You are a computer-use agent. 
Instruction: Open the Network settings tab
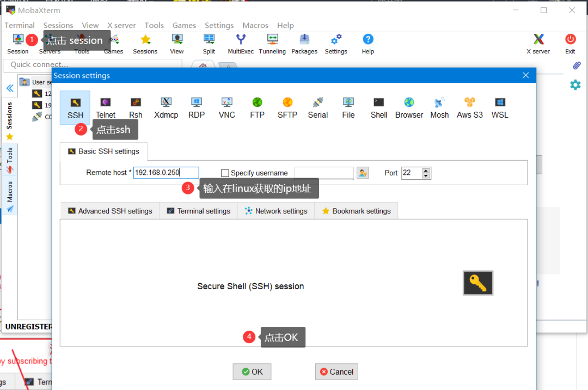coord(275,211)
